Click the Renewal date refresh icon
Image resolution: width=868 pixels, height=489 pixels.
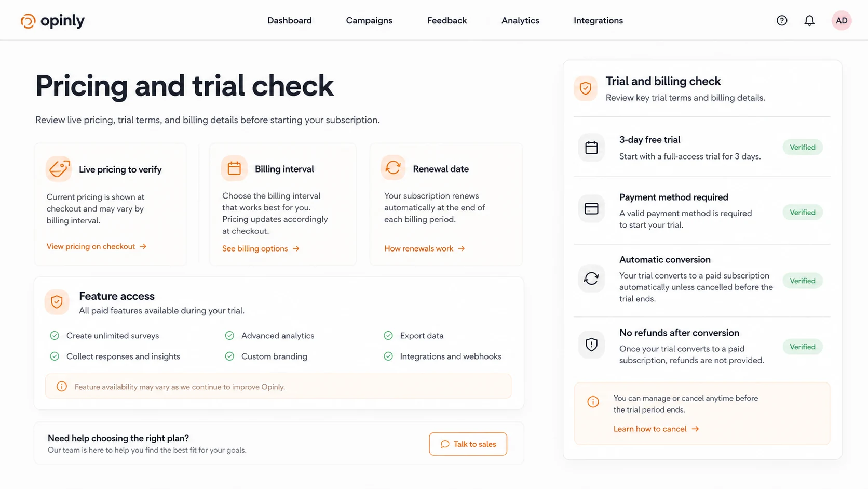point(393,167)
